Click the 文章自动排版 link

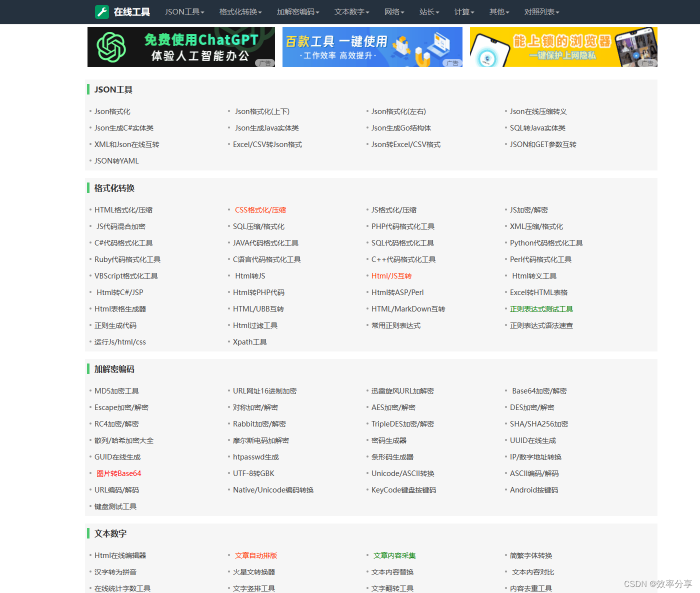click(256, 555)
